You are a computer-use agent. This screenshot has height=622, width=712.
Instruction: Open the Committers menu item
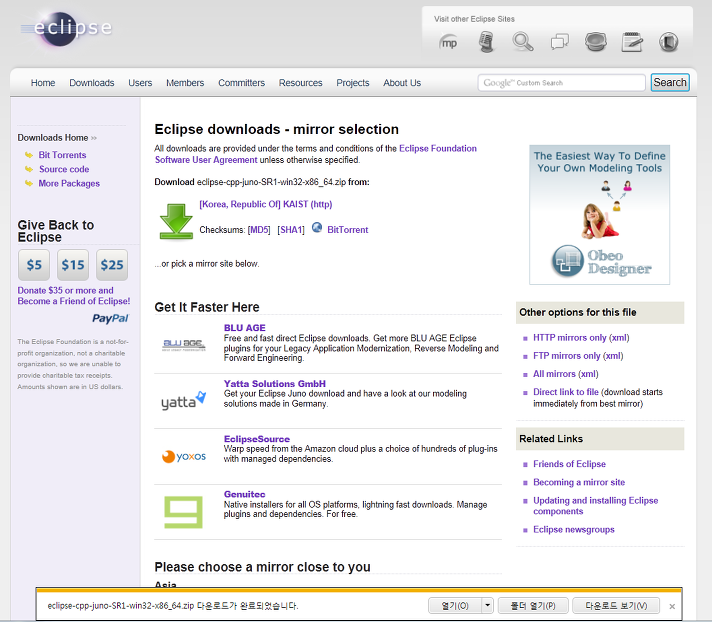coord(242,83)
